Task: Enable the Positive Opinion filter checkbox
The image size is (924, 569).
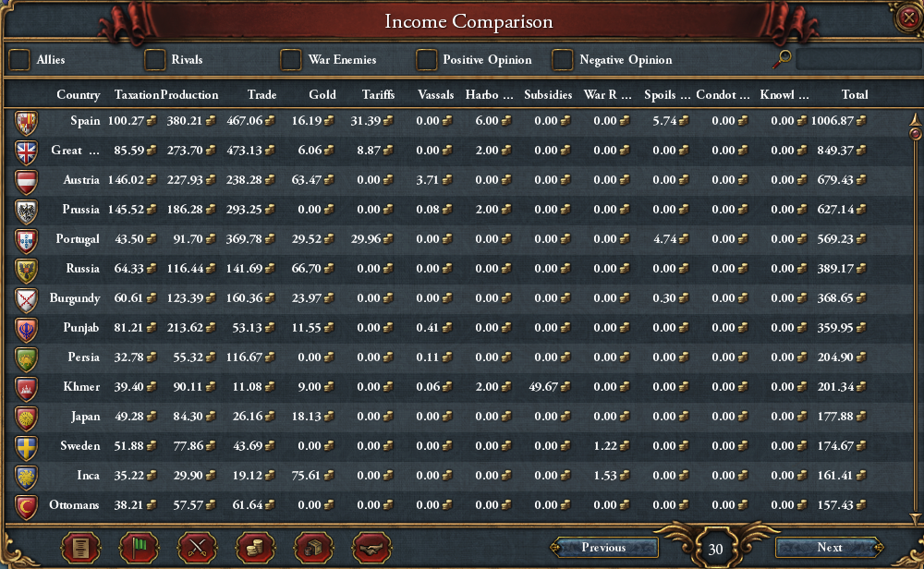Action: pos(426,59)
